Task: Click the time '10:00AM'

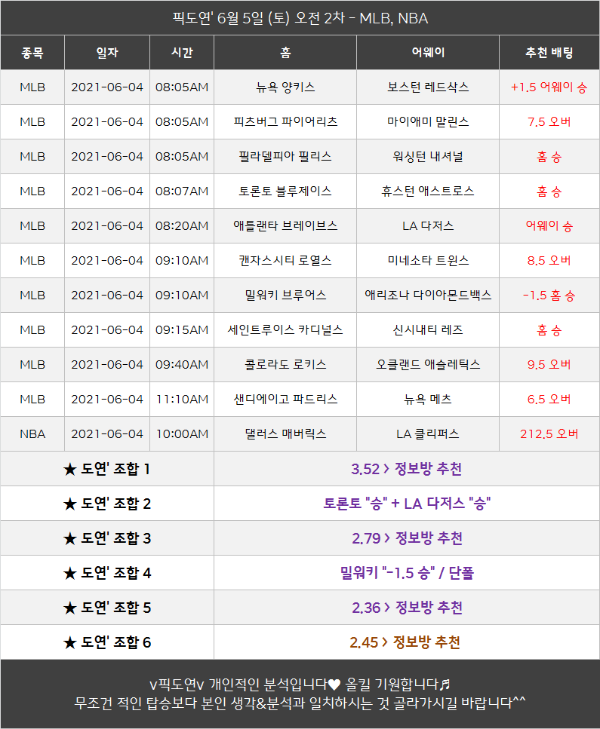Action: tap(182, 434)
